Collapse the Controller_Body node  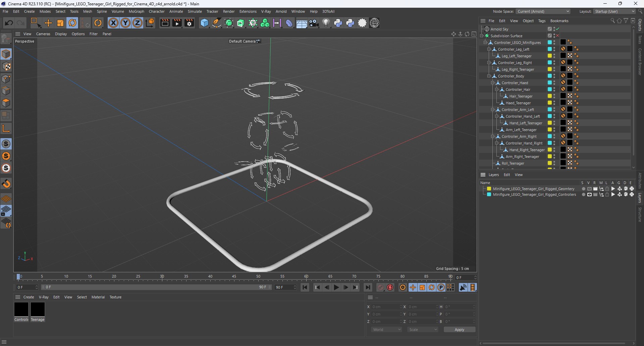pos(489,76)
